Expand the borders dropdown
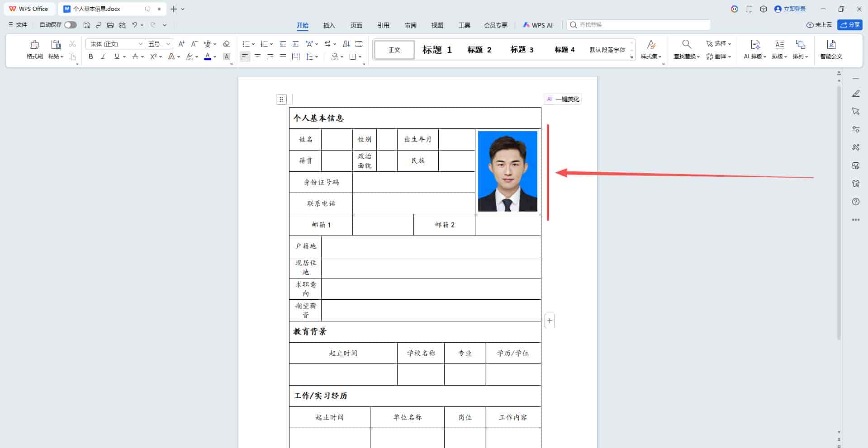The image size is (868, 448). pyautogui.click(x=360, y=57)
